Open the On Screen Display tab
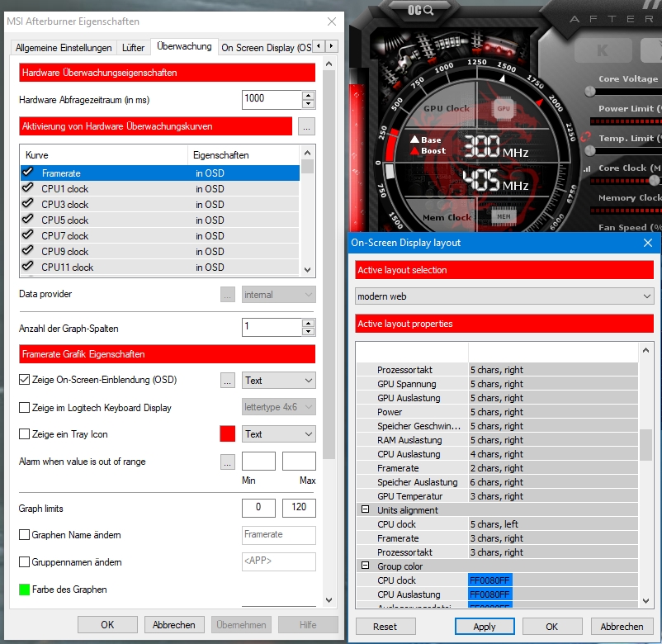Viewport: 662px width, 644px height. tap(267, 48)
